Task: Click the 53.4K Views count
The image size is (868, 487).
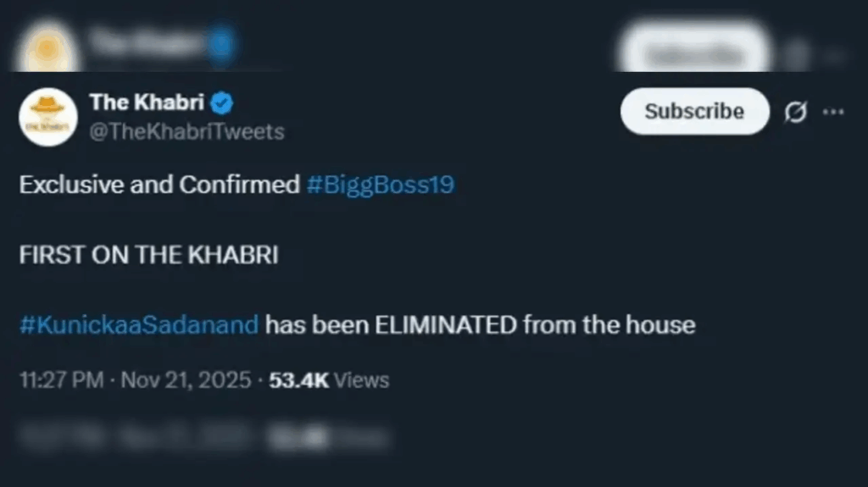Action: 329,379
